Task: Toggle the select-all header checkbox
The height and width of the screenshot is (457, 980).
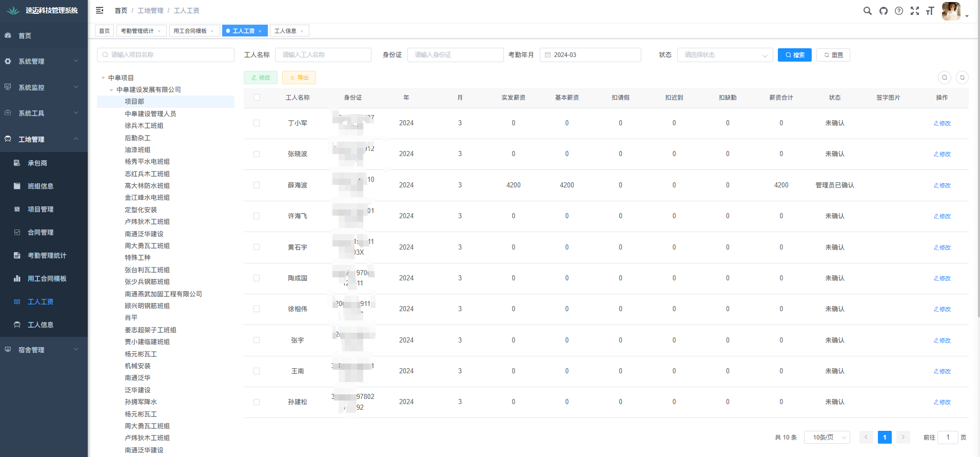Action: [257, 97]
